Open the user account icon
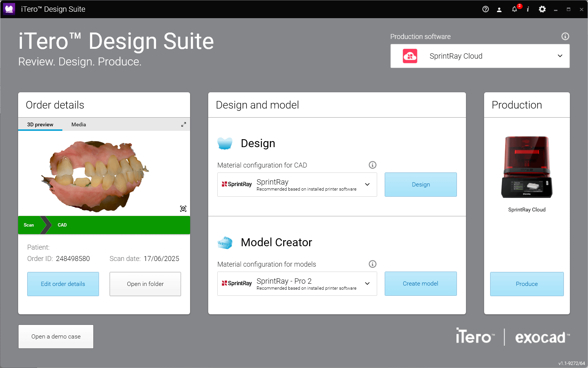This screenshot has height=368, width=588. tap(499, 9)
